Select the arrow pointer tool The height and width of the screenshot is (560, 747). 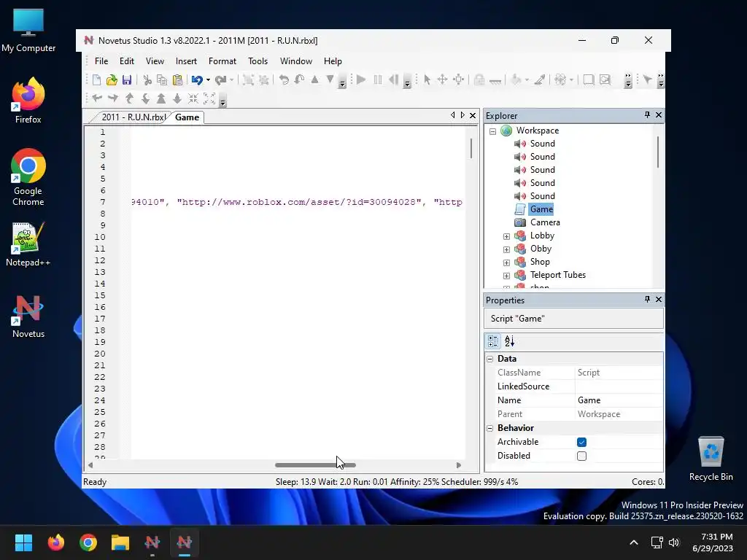coord(427,80)
